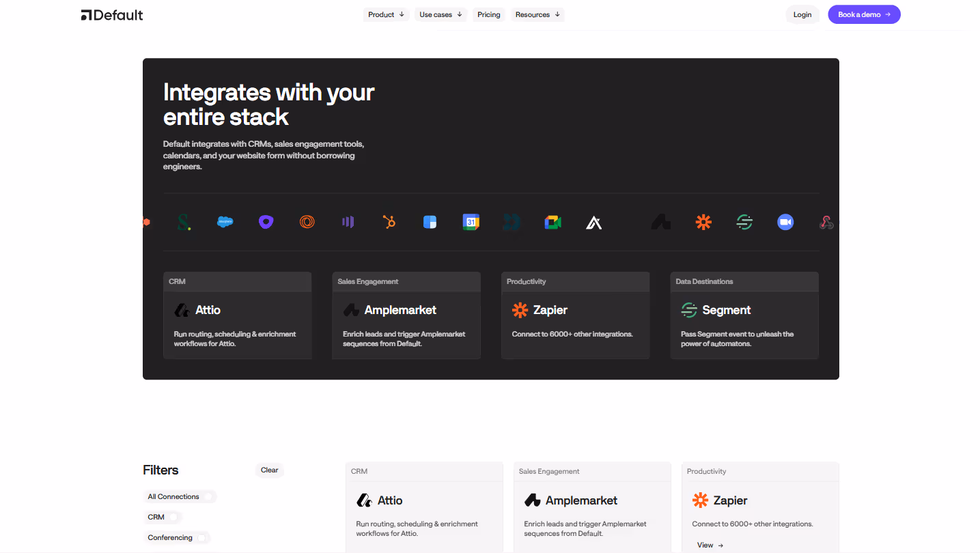Click the blue square icon beside HubSpot
Image resolution: width=980 pixels, height=553 pixels.
click(430, 222)
